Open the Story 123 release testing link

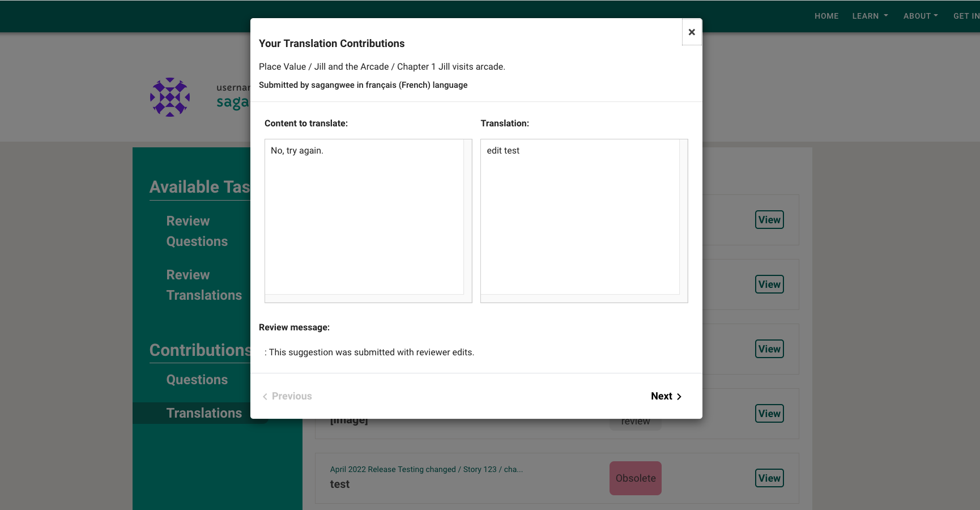[427, 469]
